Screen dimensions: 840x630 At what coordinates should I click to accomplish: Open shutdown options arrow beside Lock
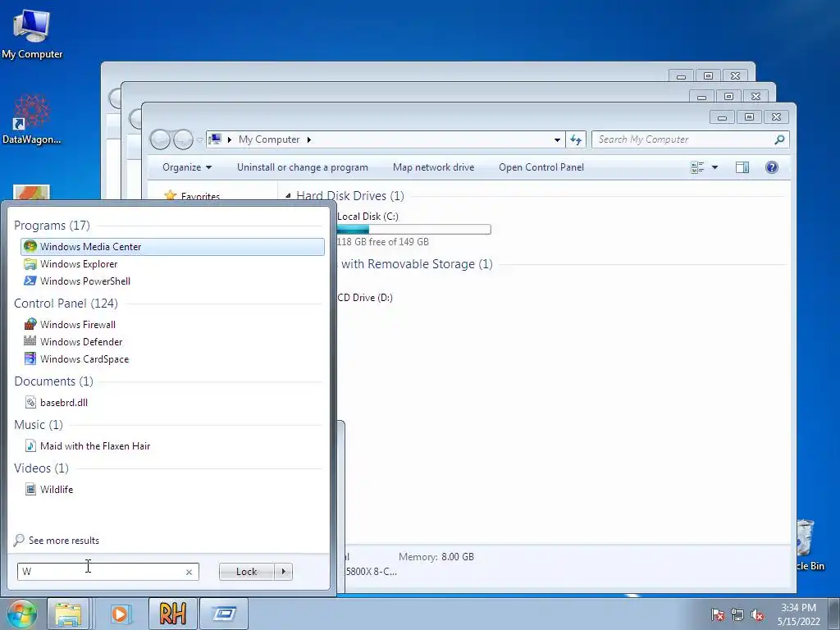click(283, 572)
